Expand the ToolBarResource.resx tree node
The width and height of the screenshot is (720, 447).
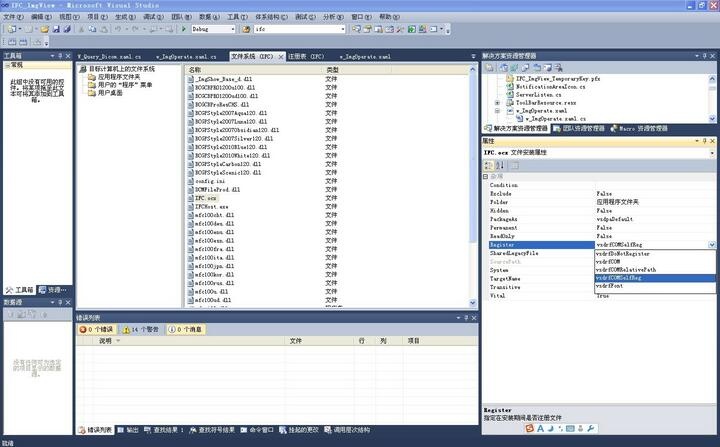click(x=497, y=103)
